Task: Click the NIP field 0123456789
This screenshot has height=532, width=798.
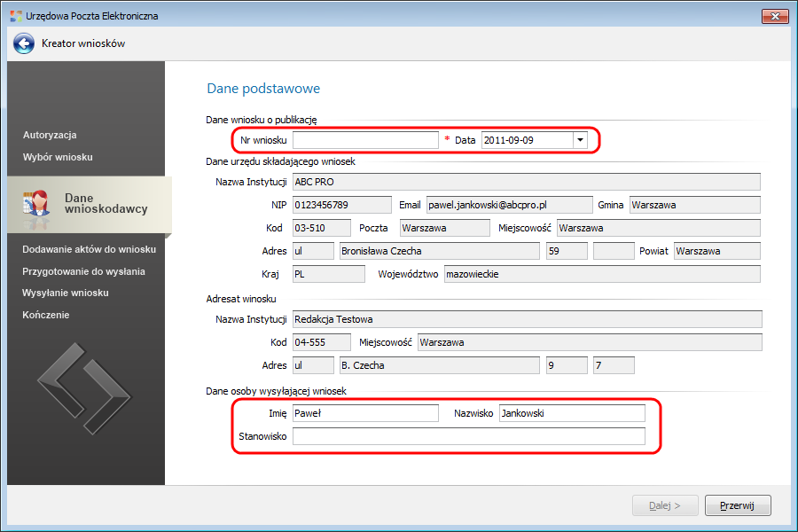Action: tap(342, 205)
